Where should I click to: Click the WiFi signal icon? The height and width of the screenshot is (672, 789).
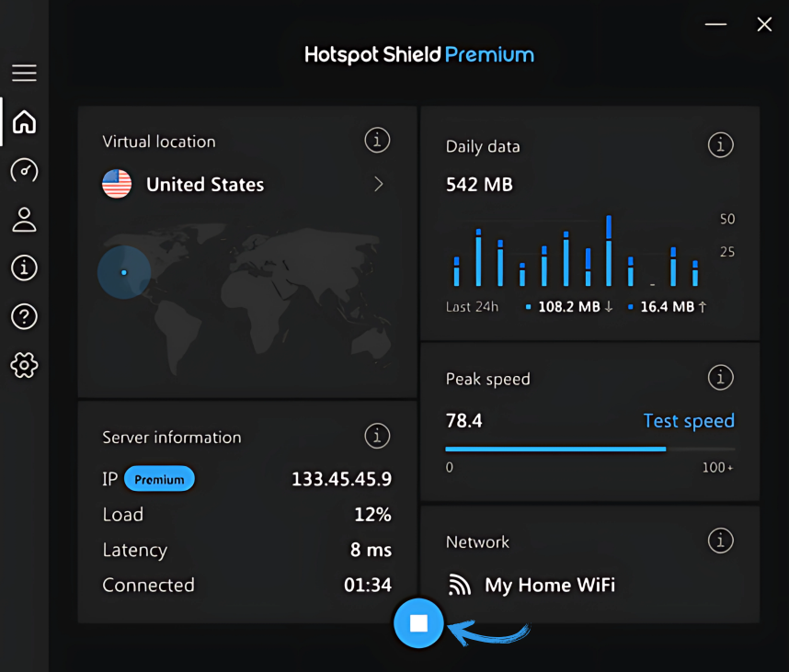coord(460,585)
